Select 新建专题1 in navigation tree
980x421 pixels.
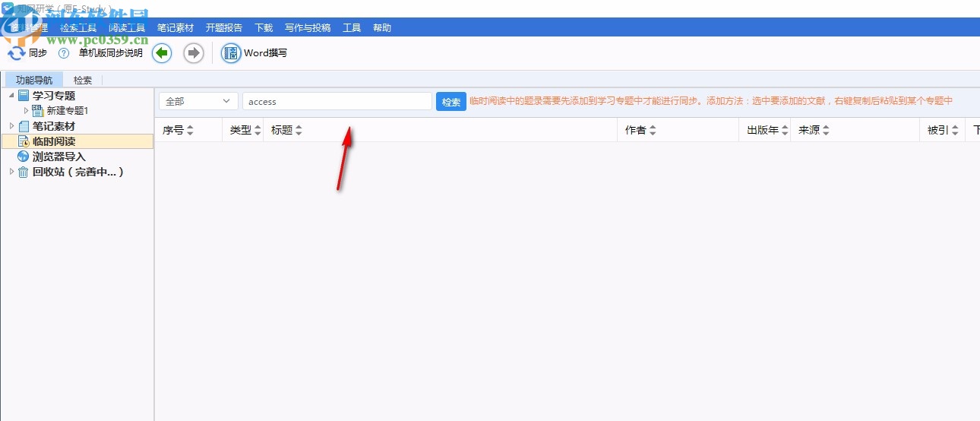pos(68,111)
